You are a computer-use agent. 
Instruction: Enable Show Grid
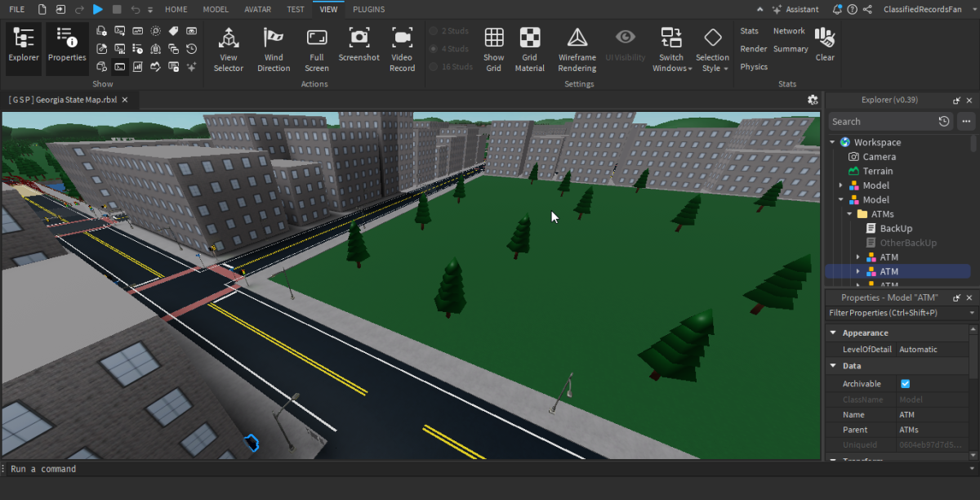pyautogui.click(x=493, y=49)
